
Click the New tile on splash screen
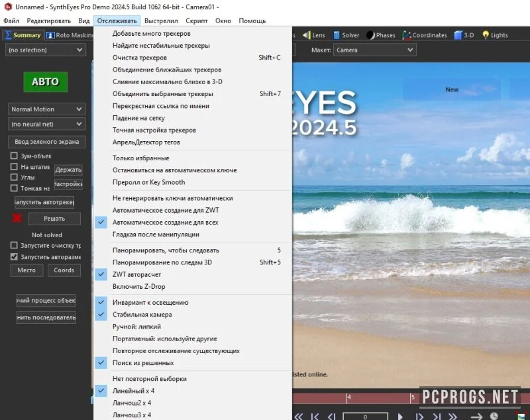tap(452, 89)
